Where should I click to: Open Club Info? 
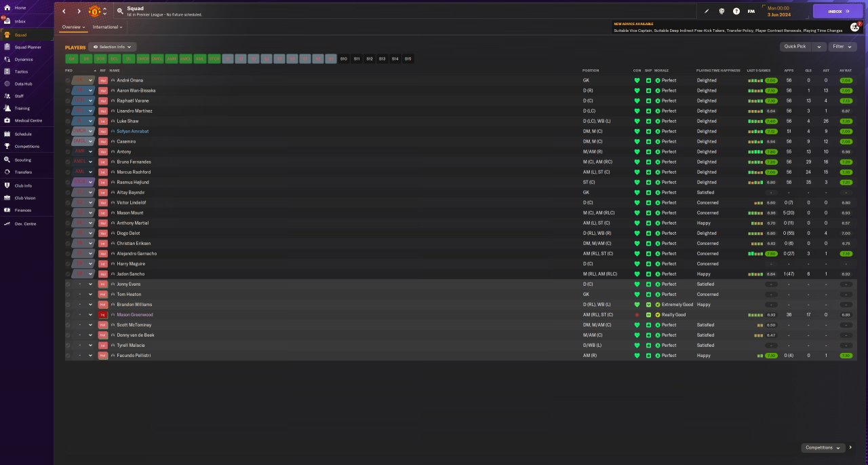[27, 185]
